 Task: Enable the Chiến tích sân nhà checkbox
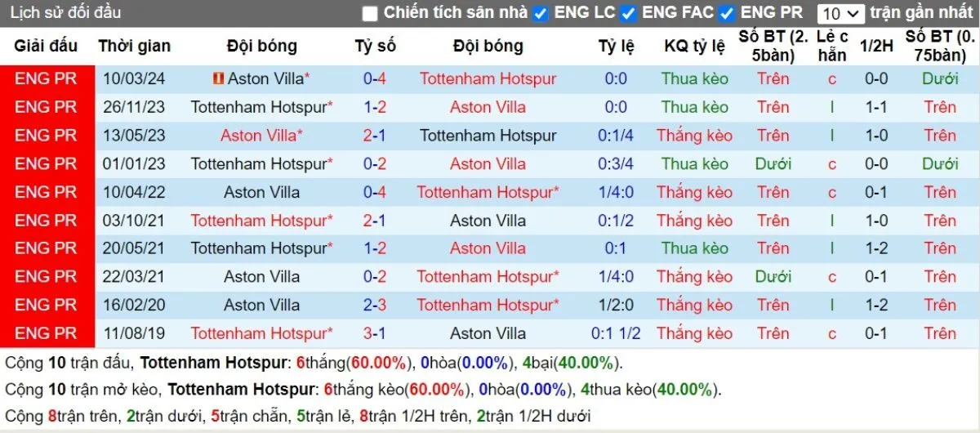(x=370, y=13)
